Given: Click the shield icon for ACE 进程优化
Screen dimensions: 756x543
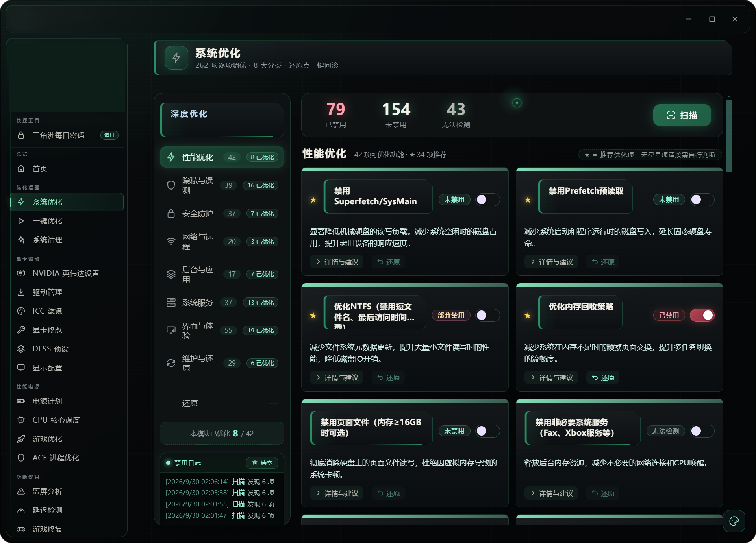Looking at the screenshot, I should [x=21, y=458].
